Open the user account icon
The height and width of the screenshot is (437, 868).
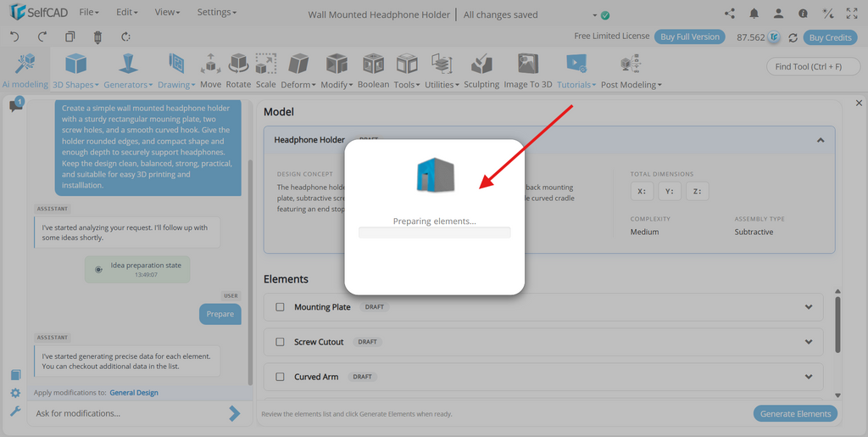click(x=778, y=14)
